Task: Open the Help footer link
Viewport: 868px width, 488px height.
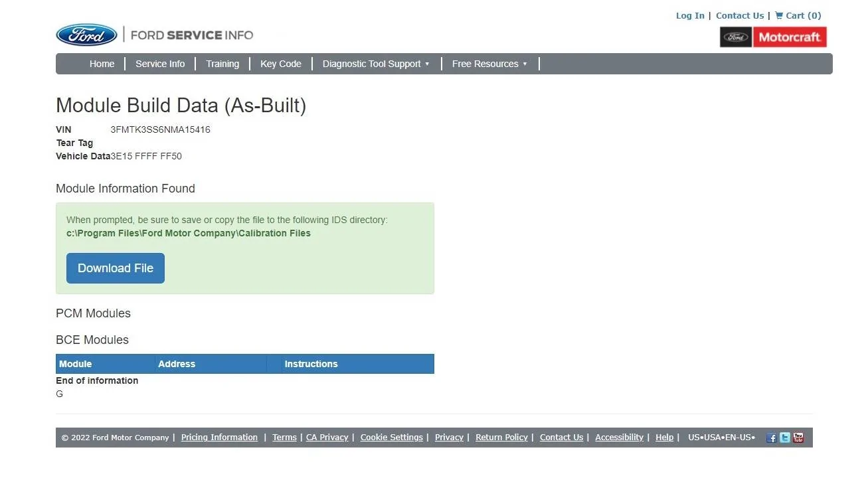Action: [664, 438]
